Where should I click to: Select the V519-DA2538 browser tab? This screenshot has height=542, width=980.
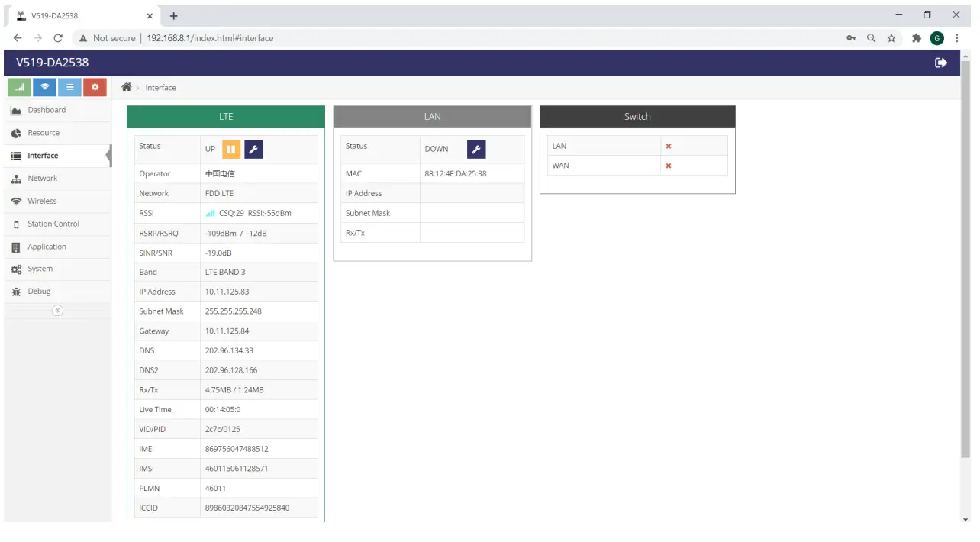point(82,15)
